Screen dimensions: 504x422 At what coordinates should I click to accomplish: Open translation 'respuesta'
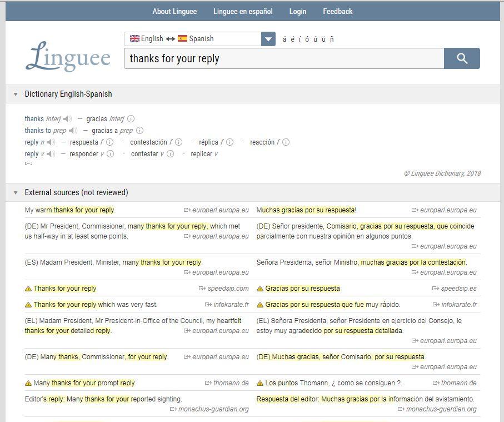(x=84, y=142)
